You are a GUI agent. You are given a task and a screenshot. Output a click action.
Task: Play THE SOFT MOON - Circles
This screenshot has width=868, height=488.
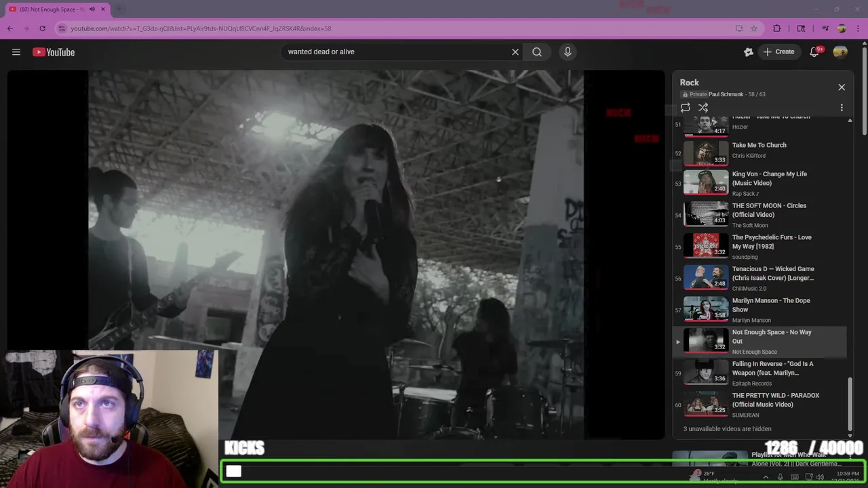tap(759, 215)
